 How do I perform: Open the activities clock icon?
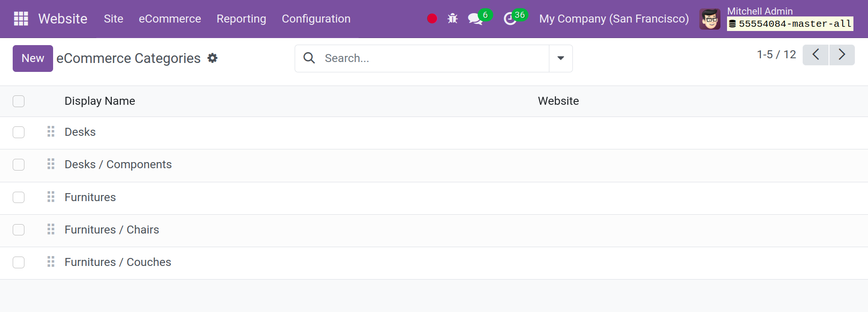510,19
